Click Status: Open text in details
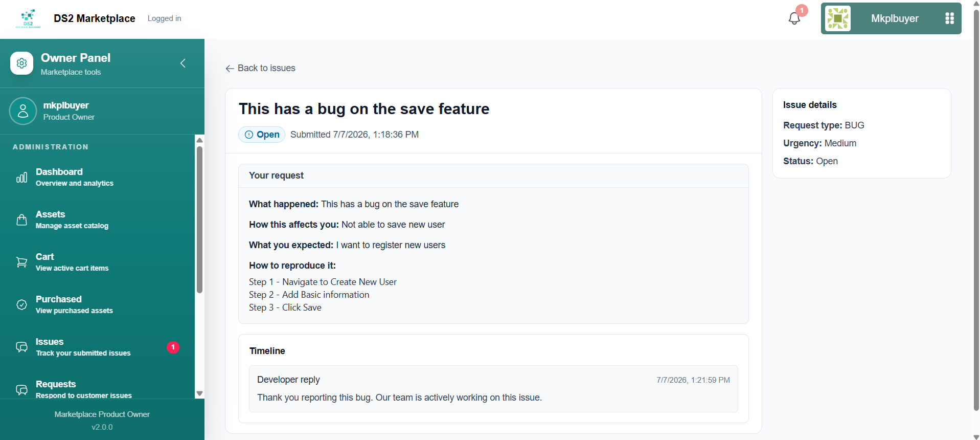The width and height of the screenshot is (980, 440). (x=810, y=161)
